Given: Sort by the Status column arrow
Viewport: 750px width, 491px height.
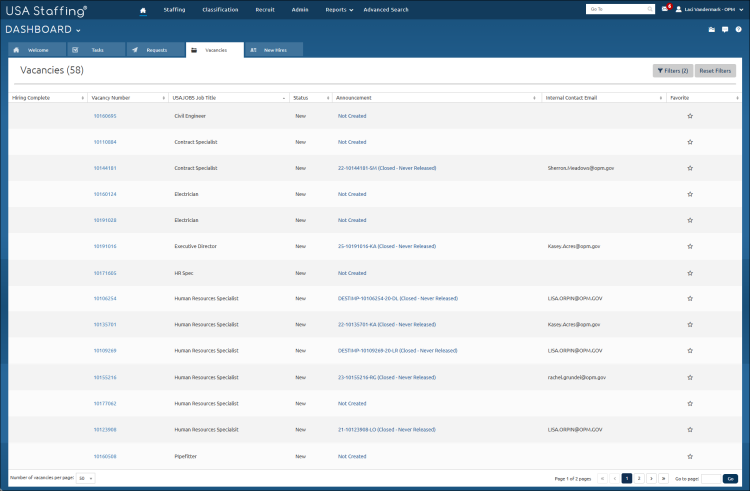Looking at the screenshot, I should click(328, 98).
